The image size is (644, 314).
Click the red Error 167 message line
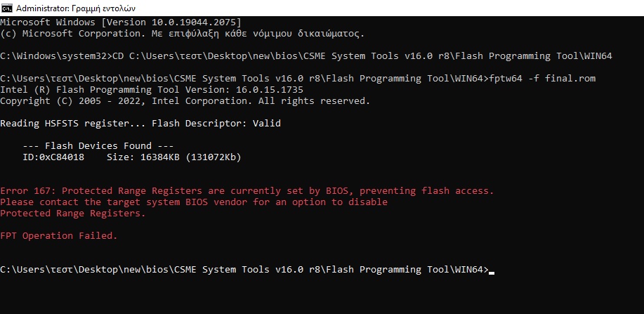[247, 190]
